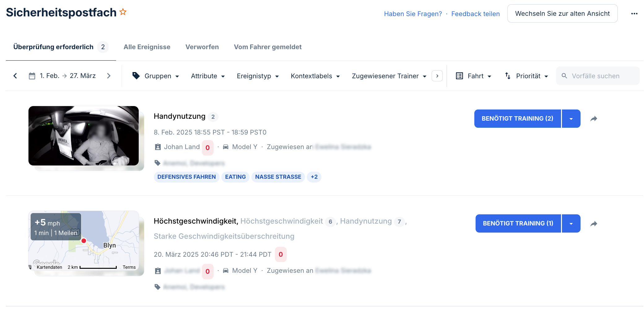644x313 pixels.
Task: Click the list icon next to Fahrt
Action: coord(459,75)
